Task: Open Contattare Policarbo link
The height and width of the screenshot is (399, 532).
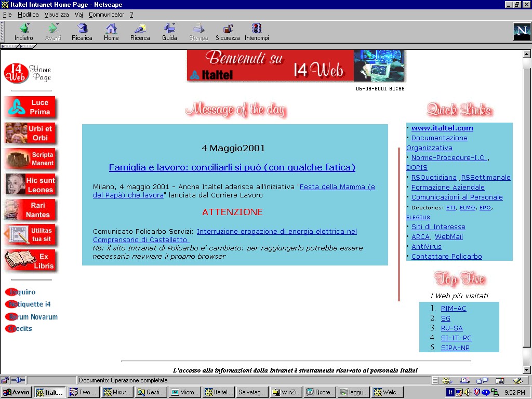Action: [446, 257]
